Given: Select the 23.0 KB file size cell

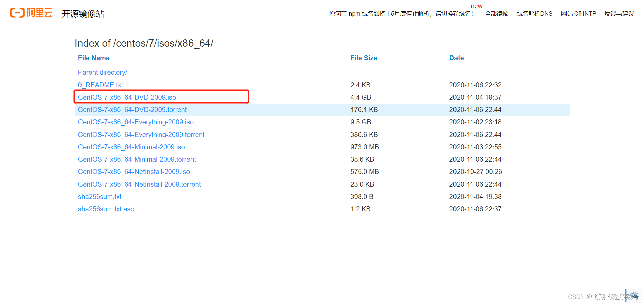Looking at the screenshot, I should 362,184.
